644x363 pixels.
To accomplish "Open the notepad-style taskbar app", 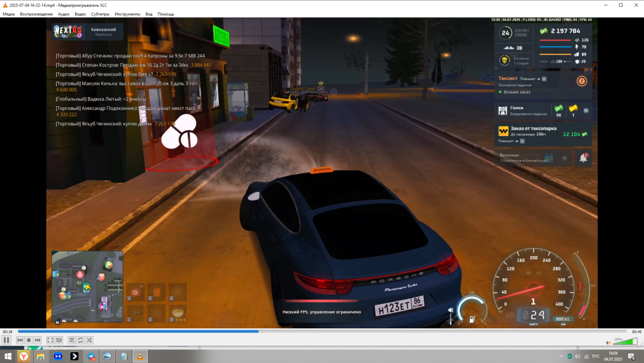I will pos(123,356).
